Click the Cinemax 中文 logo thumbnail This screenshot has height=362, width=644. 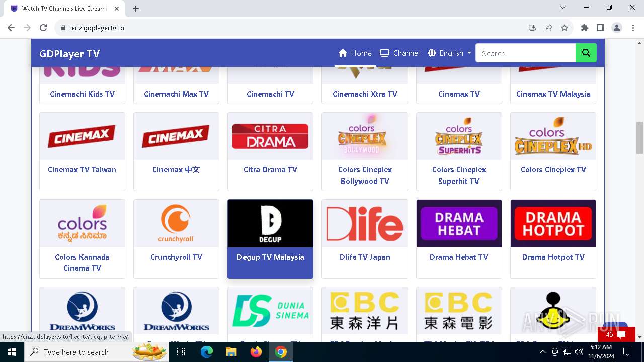(x=176, y=136)
